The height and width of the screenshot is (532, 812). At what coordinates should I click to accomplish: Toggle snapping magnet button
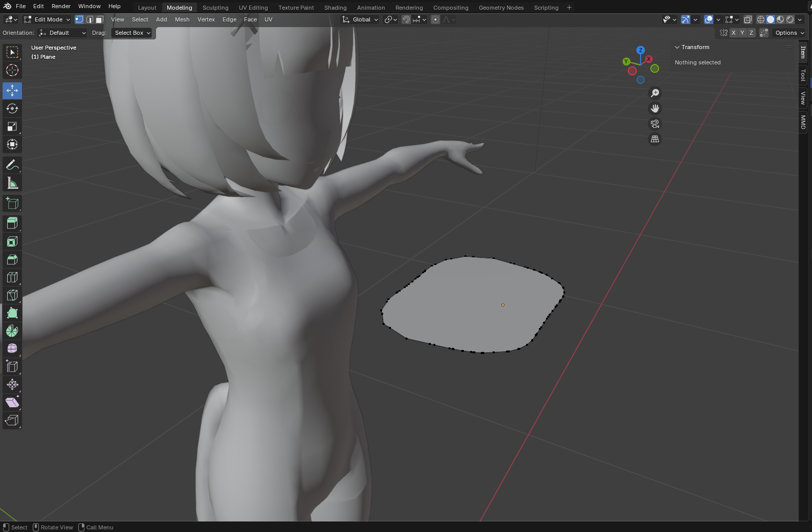click(406, 19)
